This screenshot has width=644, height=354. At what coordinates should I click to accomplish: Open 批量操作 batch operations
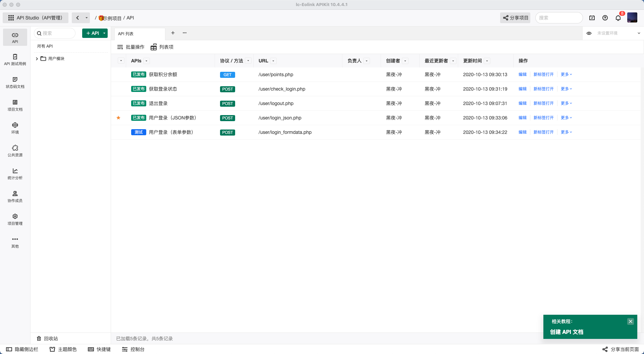131,47
